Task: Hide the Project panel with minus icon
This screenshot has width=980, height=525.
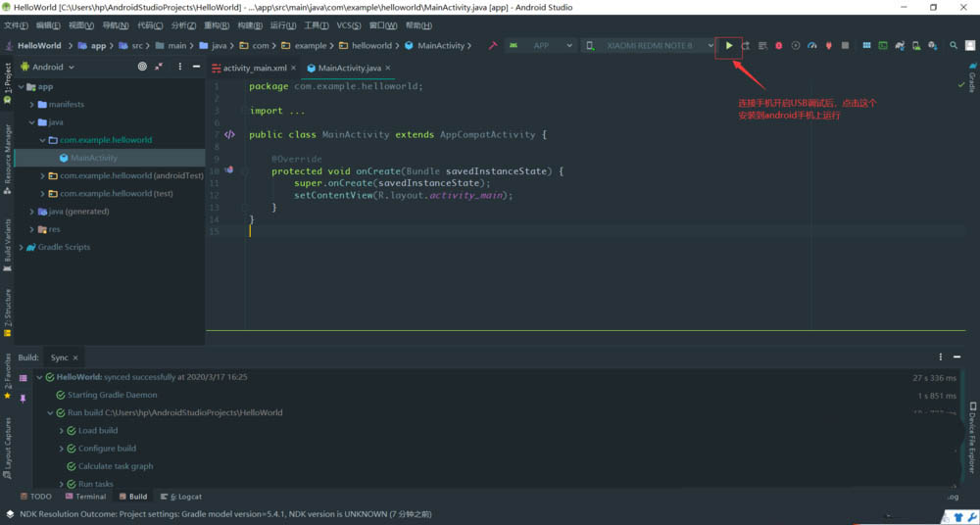Action: pos(196,67)
